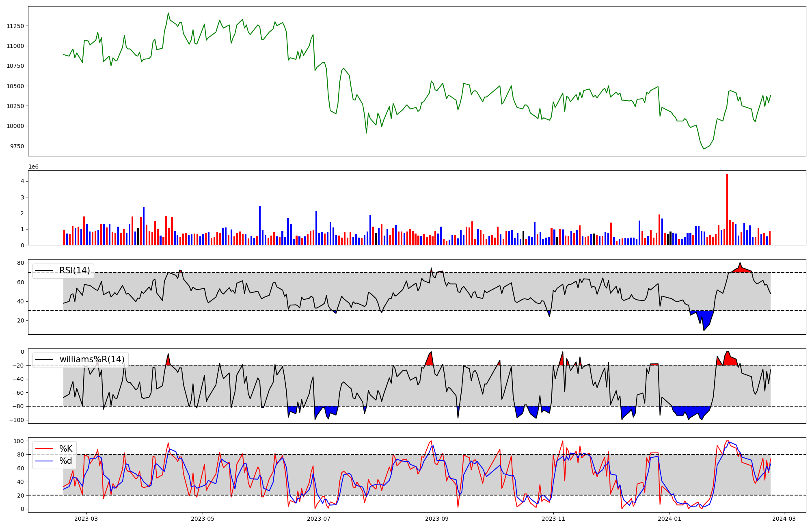Click the 2023-03 x-axis date label
The height and width of the screenshot is (528, 812).
point(86,519)
